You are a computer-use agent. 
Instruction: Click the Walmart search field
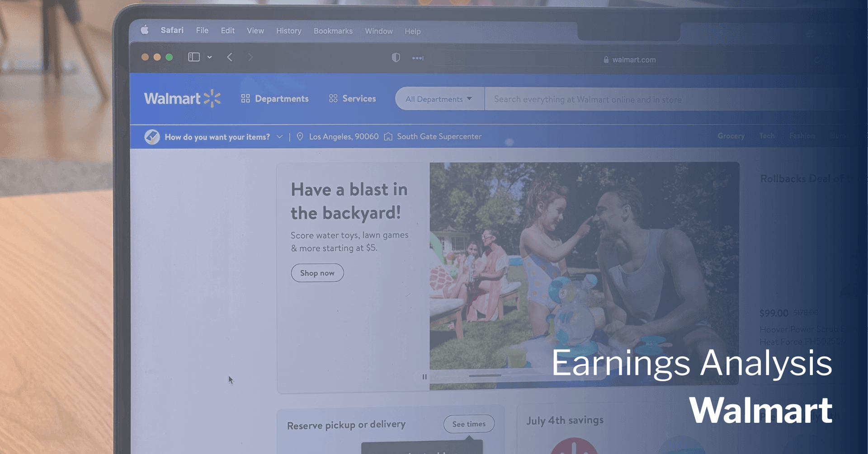tap(669, 99)
